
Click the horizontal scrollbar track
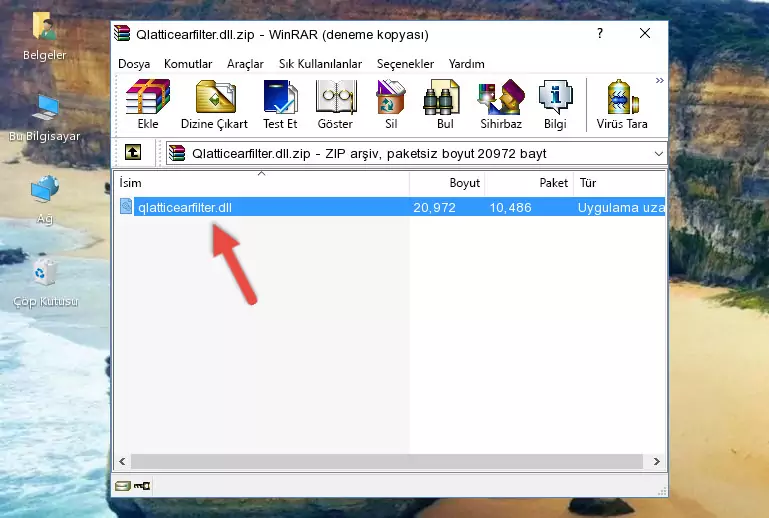click(386, 461)
